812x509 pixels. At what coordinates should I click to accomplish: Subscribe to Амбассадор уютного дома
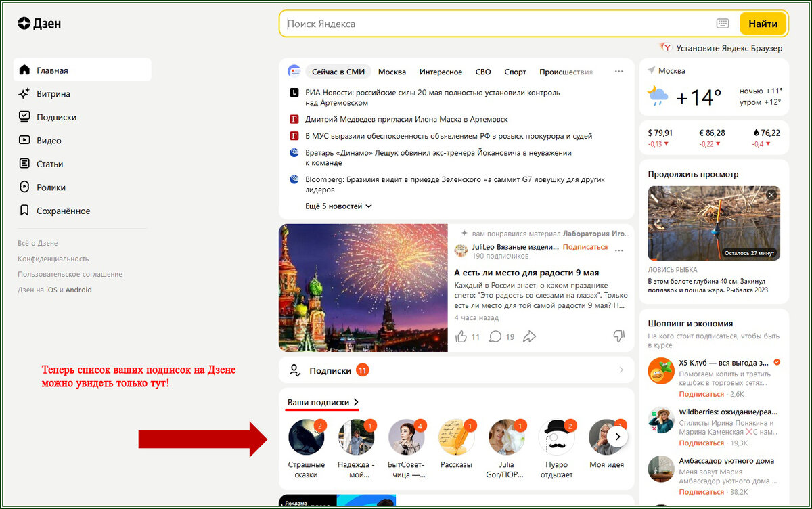(x=701, y=492)
